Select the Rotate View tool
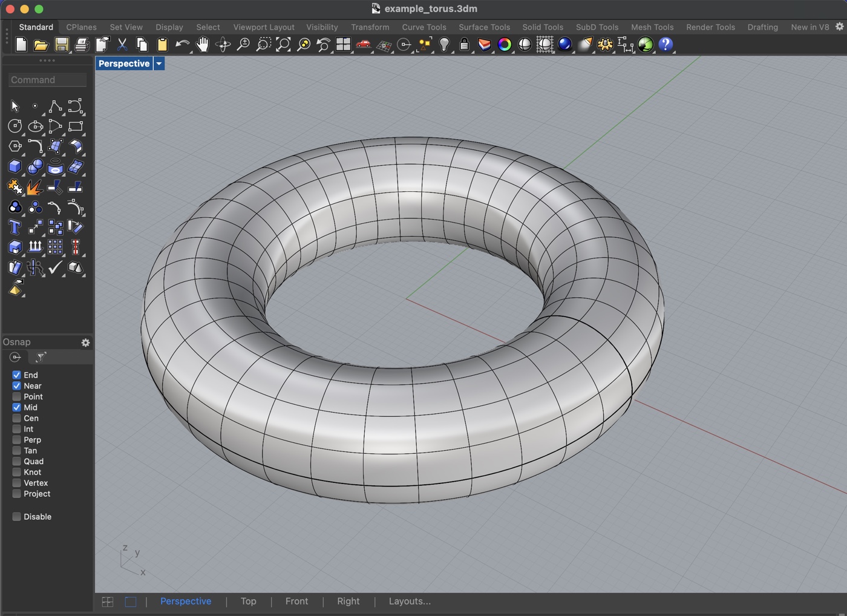Image resolution: width=847 pixels, height=616 pixels. (x=223, y=44)
